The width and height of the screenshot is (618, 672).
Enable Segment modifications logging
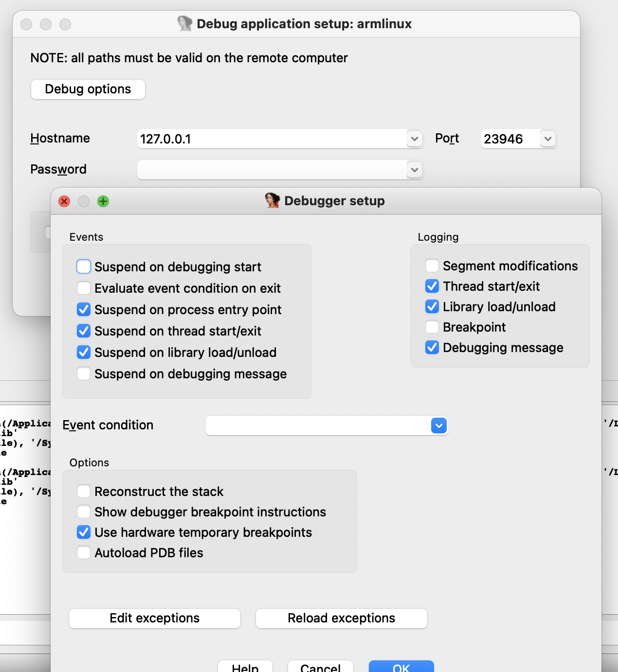[432, 265]
